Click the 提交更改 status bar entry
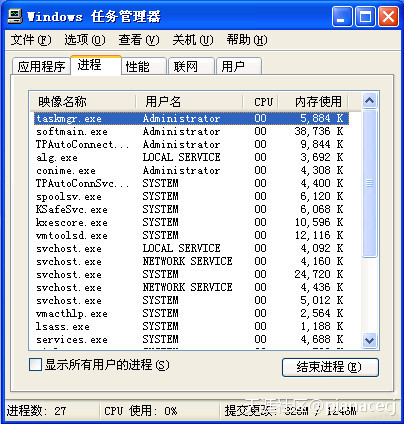404x424 pixels. pos(290,411)
